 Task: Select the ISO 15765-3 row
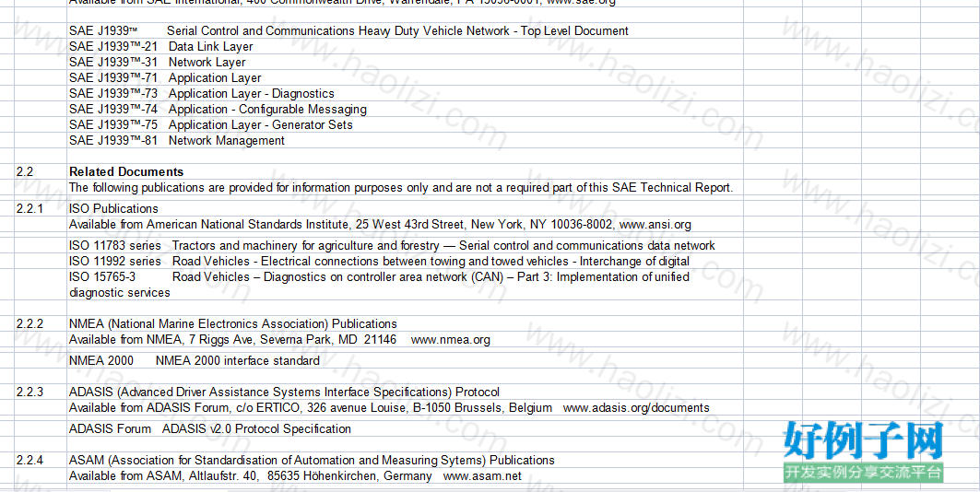coord(380,285)
